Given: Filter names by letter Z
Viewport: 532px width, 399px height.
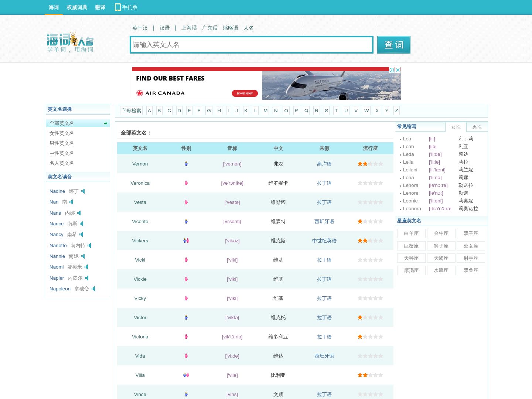Looking at the screenshot, I should (396, 110).
